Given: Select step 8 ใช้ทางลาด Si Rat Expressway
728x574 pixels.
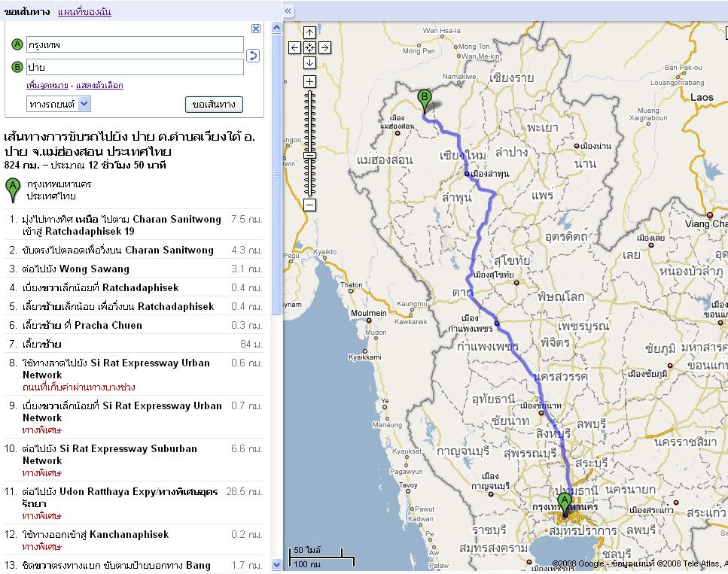Looking at the screenshot, I should tap(134, 374).
